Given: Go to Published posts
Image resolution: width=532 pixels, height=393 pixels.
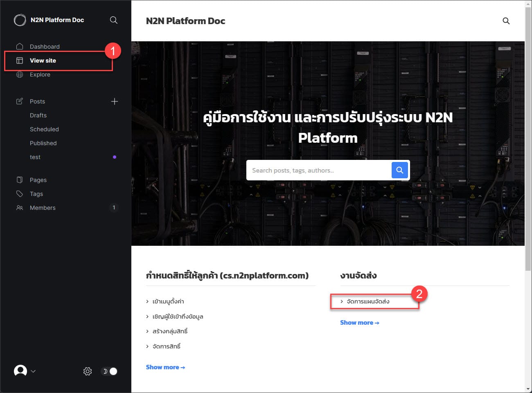Looking at the screenshot, I should (43, 143).
